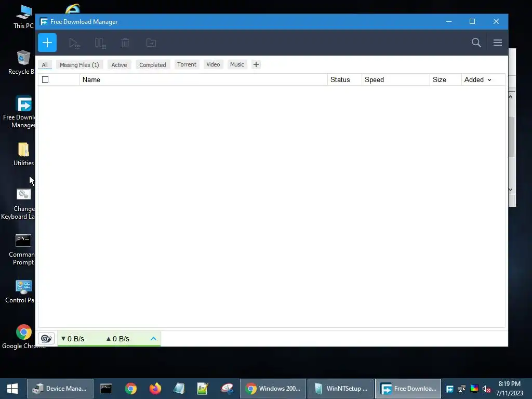This screenshot has width=532, height=399.
Task: Click the background window scrollbar thumb
Action: [x=512, y=137]
